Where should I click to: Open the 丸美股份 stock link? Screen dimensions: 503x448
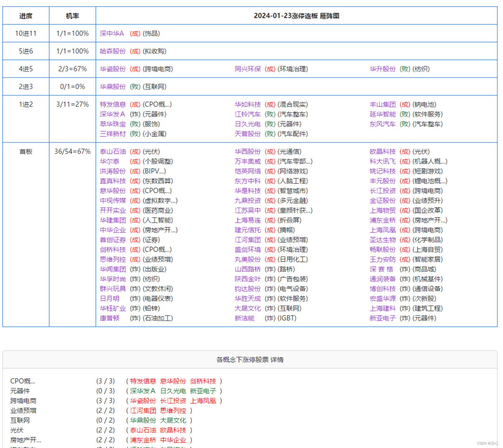tap(248, 259)
